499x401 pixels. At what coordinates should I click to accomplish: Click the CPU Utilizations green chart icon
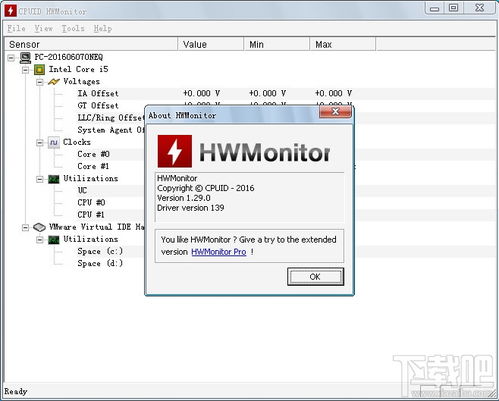(54, 179)
